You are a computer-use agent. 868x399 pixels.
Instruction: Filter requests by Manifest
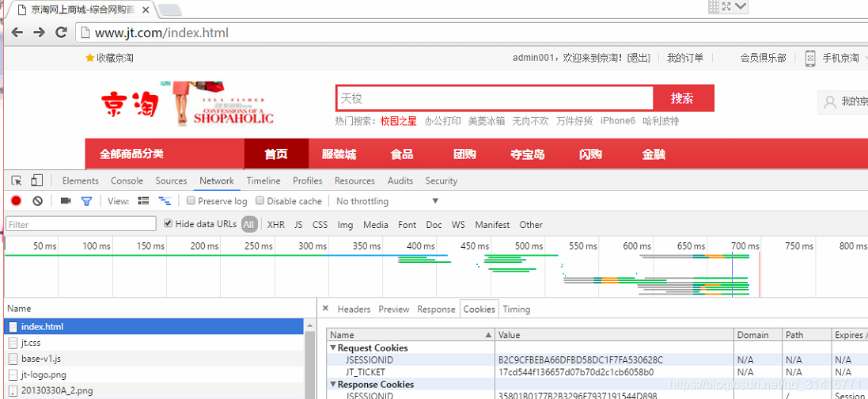[x=492, y=225]
